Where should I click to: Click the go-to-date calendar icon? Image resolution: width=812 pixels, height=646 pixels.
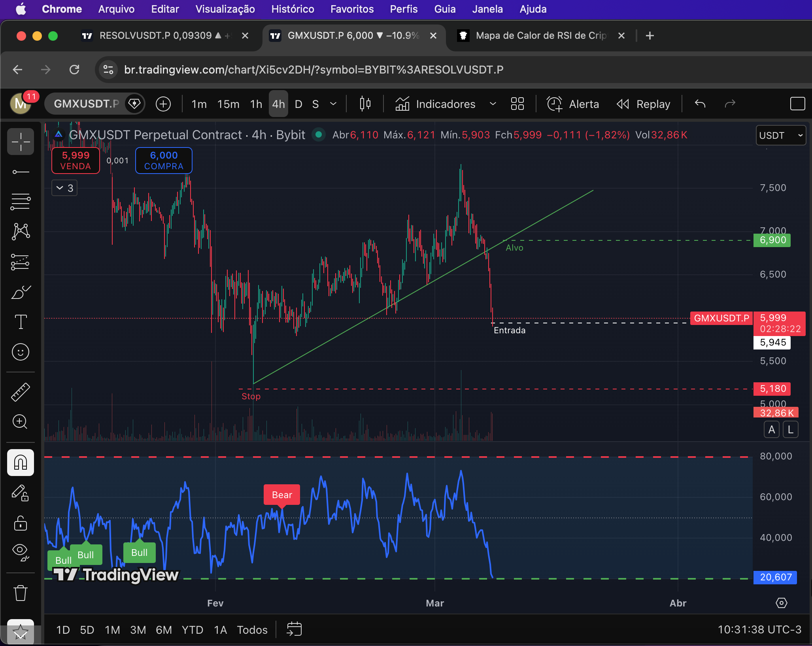pyautogui.click(x=294, y=629)
